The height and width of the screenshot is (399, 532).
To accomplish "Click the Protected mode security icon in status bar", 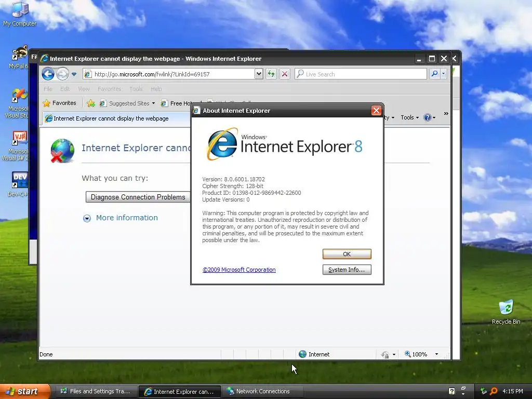I will coord(385,354).
